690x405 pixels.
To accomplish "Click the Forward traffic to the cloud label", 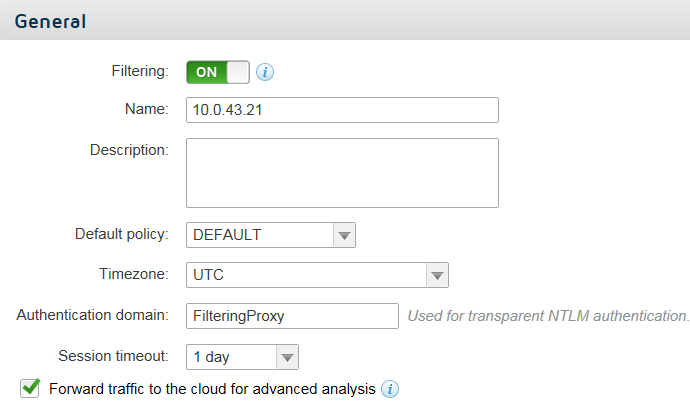I will pyautogui.click(x=212, y=389).
